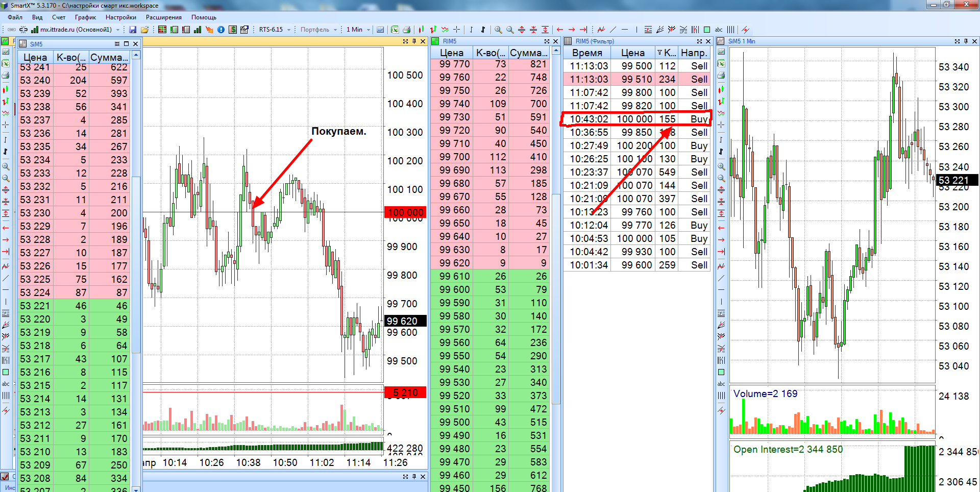Select the abc text tool in main toolbar
Screen dimensions: 980x492
[x=719, y=30]
